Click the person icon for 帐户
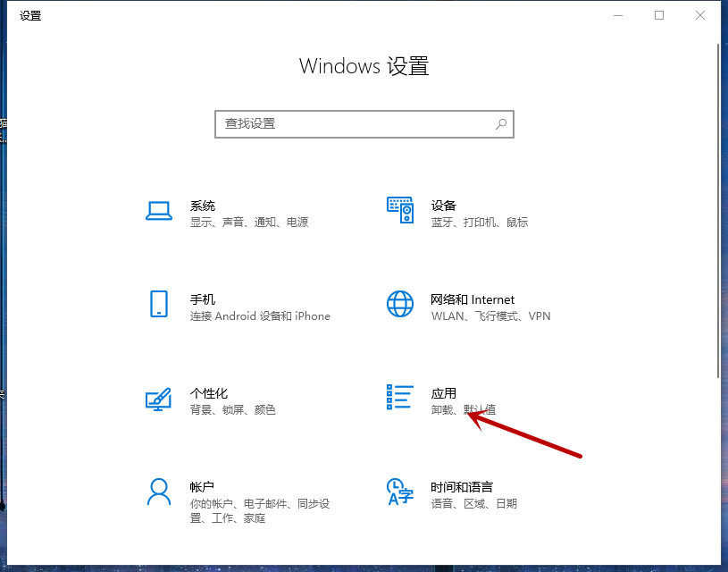The width and height of the screenshot is (728, 572). pyautogui.click(x=158, y=492)
